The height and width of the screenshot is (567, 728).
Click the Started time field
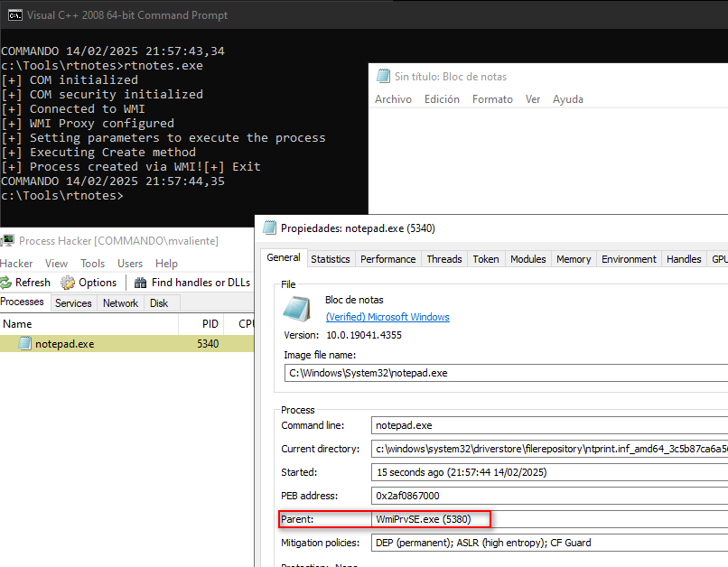(x=550, y=472)
